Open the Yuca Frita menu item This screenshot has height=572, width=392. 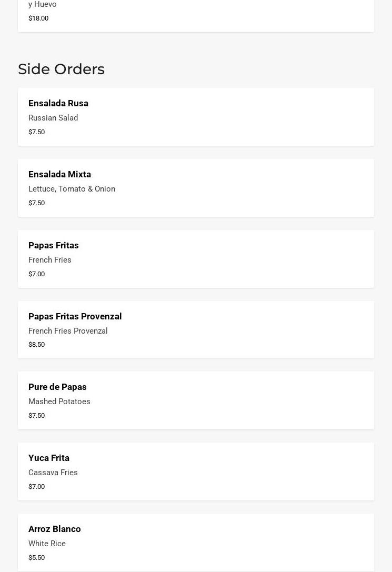(x=196, y=471)
